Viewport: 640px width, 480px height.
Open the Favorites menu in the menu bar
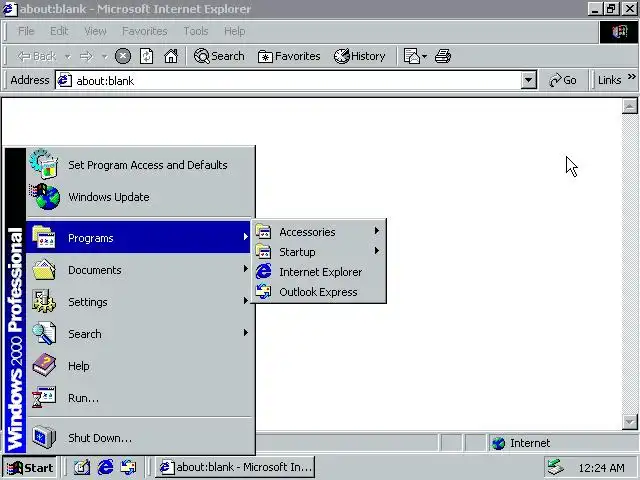(x=144, y=31)
